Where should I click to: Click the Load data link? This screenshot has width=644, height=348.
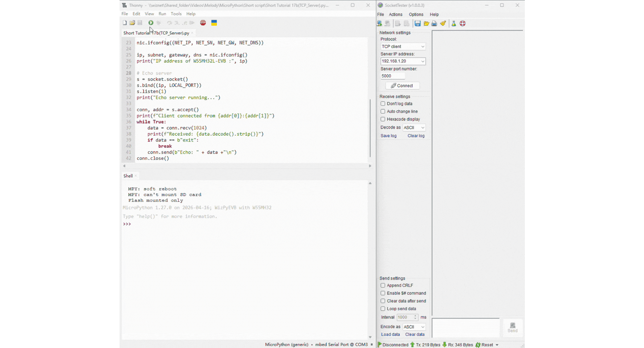coord(390,334)
